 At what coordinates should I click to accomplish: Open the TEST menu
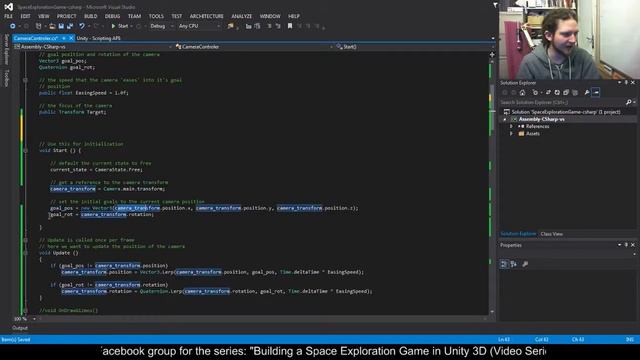(x=177, y=16)
